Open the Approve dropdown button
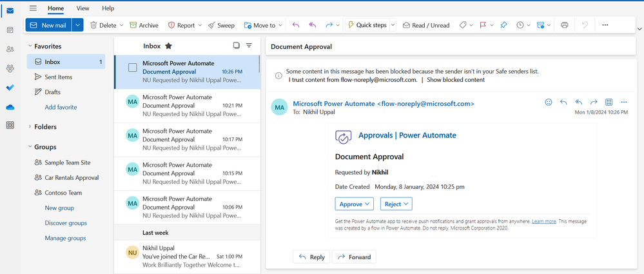Viewport: 644px width, 274px height. pyautogui.click(x=354, y=204)
